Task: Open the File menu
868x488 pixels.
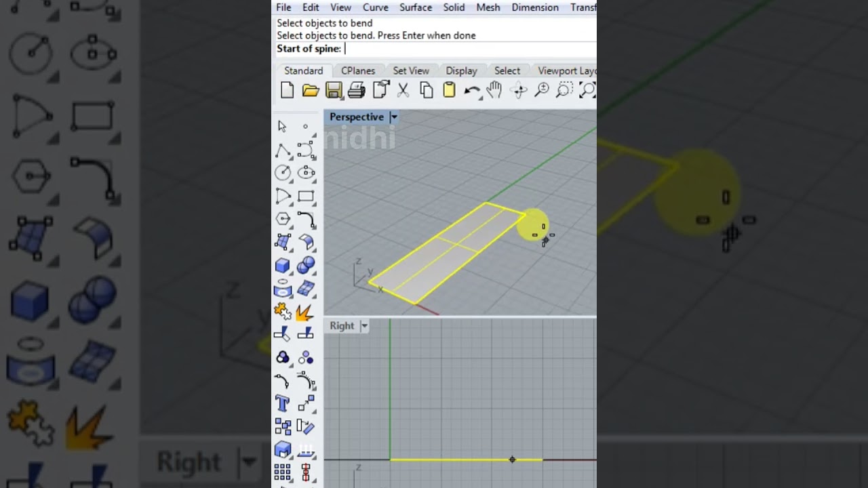Action: [x=283, y=7]
